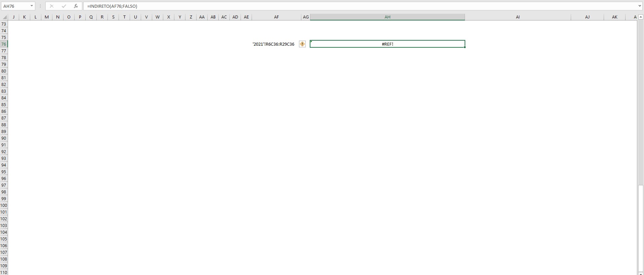Select column M header
This screenshot has width=644, height=275.
[47, 17]
